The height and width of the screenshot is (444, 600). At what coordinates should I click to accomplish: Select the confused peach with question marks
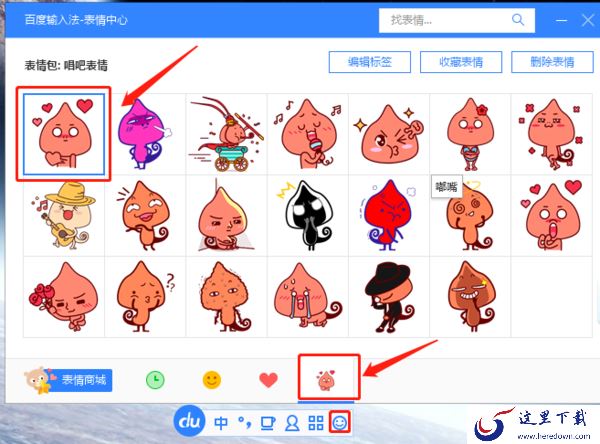coord(145,297)
